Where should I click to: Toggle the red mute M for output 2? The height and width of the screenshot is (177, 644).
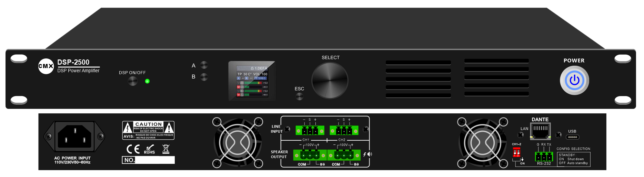pos(239,95)
